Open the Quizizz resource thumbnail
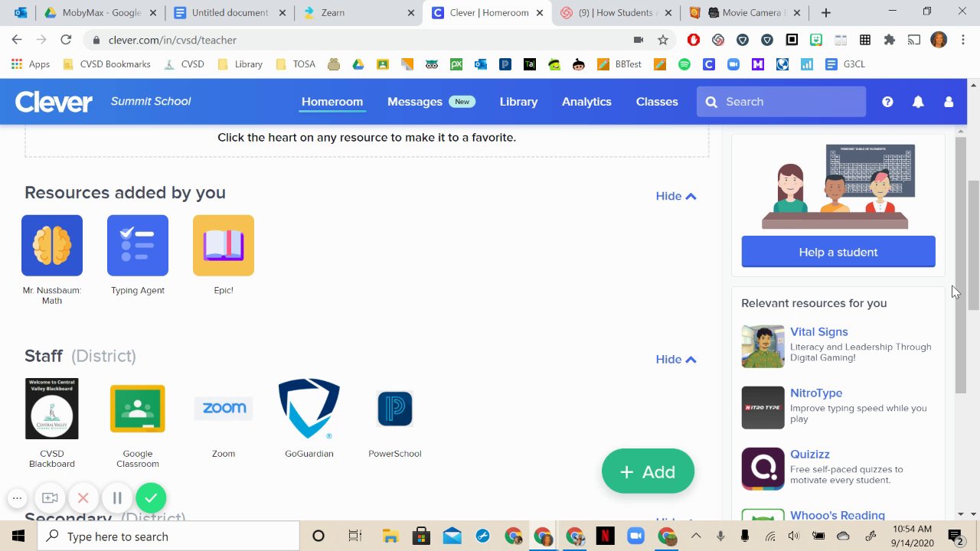The height and width of the screenshot is (551, 980). pyautogui.click(x=763, y=469)
